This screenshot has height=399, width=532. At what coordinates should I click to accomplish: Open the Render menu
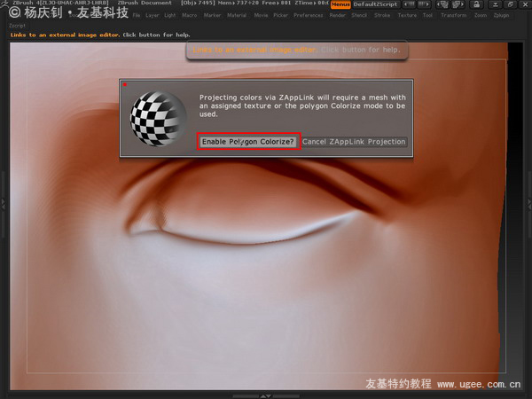click(338, 15)
